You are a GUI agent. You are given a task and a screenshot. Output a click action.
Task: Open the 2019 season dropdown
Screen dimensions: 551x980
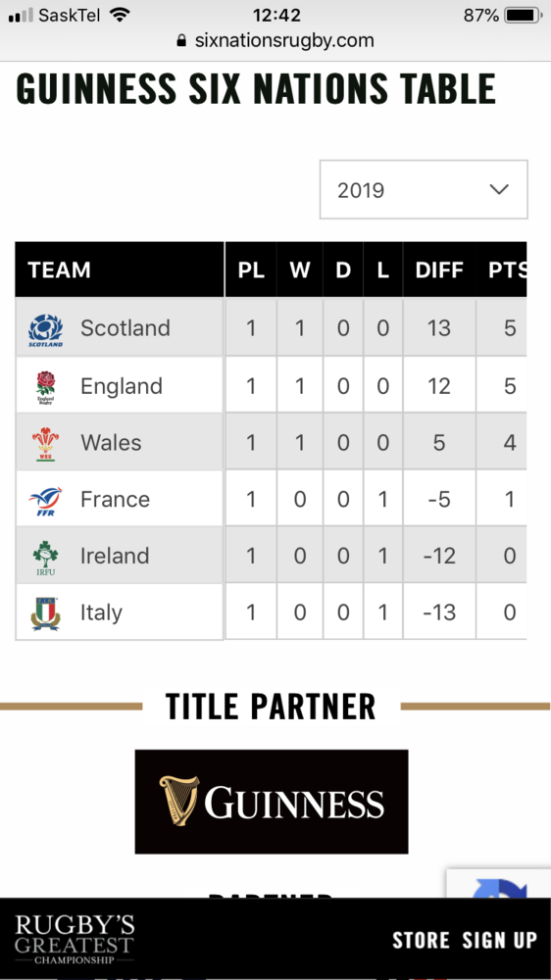(x=424, y=189)
